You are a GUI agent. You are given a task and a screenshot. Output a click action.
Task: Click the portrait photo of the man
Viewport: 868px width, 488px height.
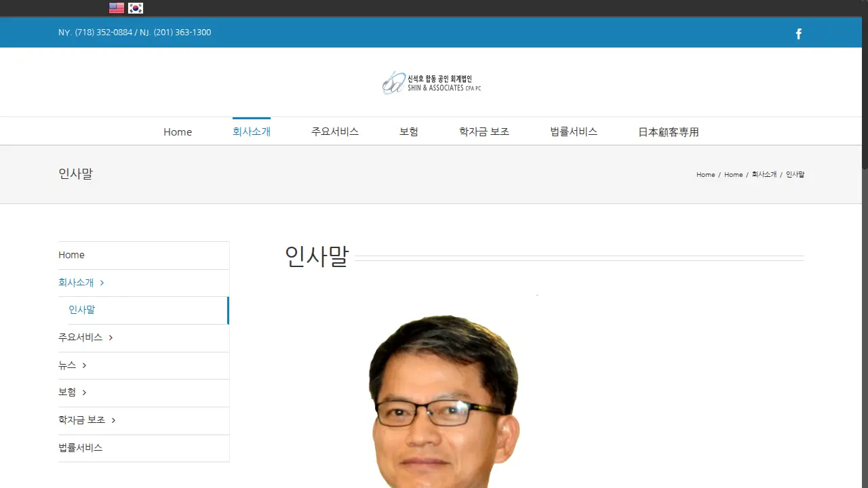tap(444, 401)
